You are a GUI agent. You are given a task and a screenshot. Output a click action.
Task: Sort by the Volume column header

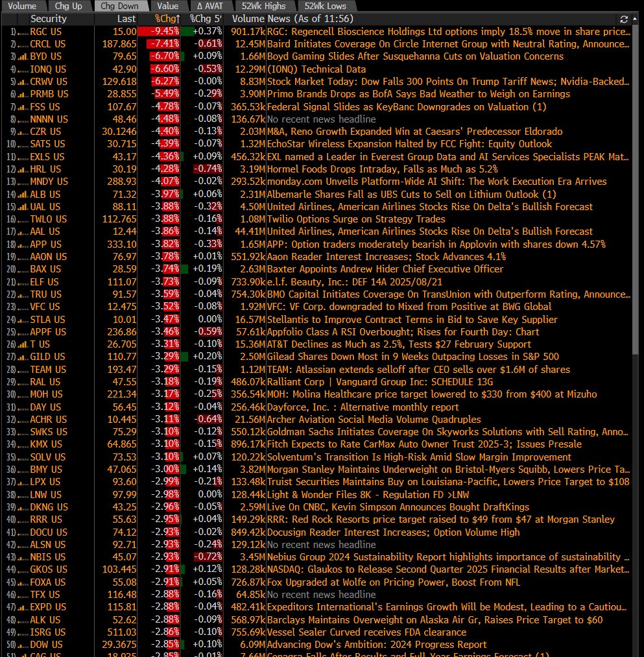248,19
